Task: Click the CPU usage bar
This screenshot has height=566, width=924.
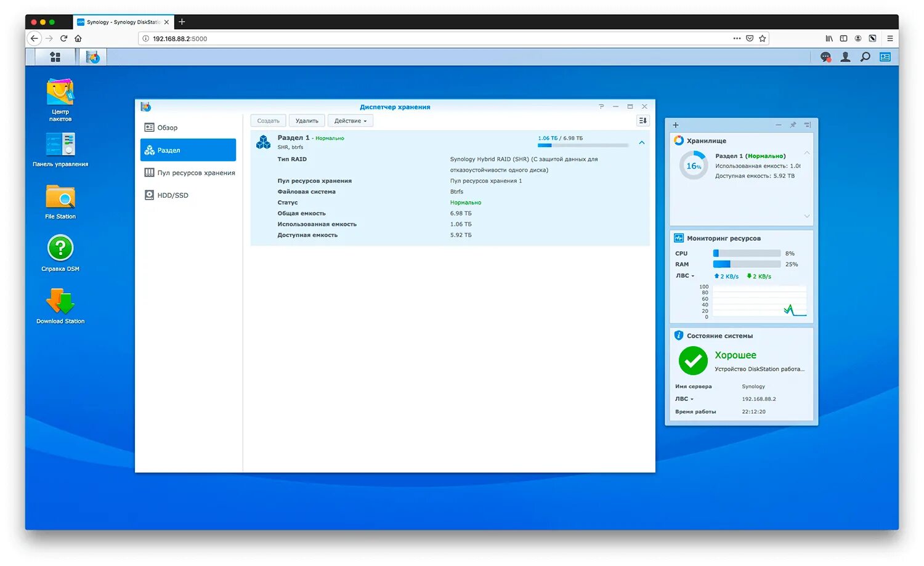Action: [x=747, y=253]
